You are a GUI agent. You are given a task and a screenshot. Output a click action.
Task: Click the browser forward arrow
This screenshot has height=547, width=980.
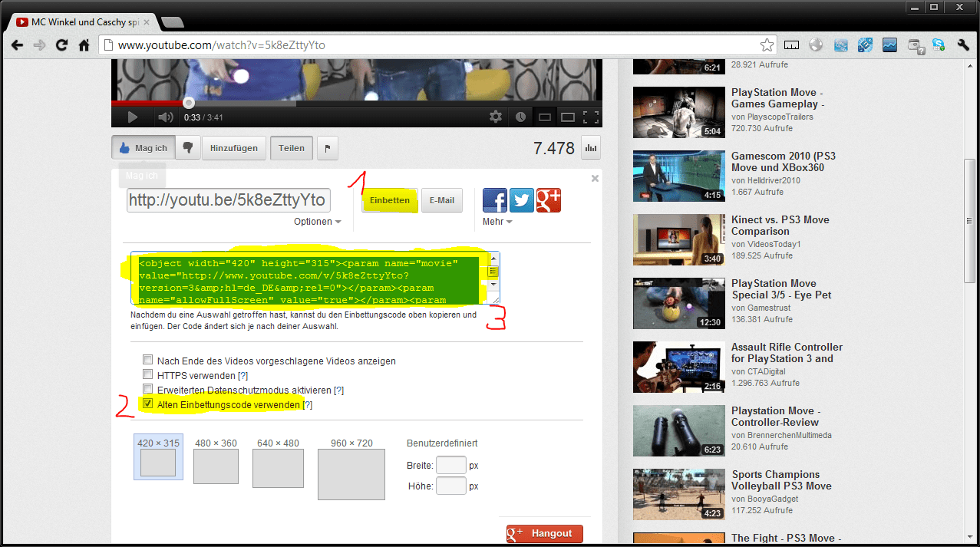click(x=39, y=44)
